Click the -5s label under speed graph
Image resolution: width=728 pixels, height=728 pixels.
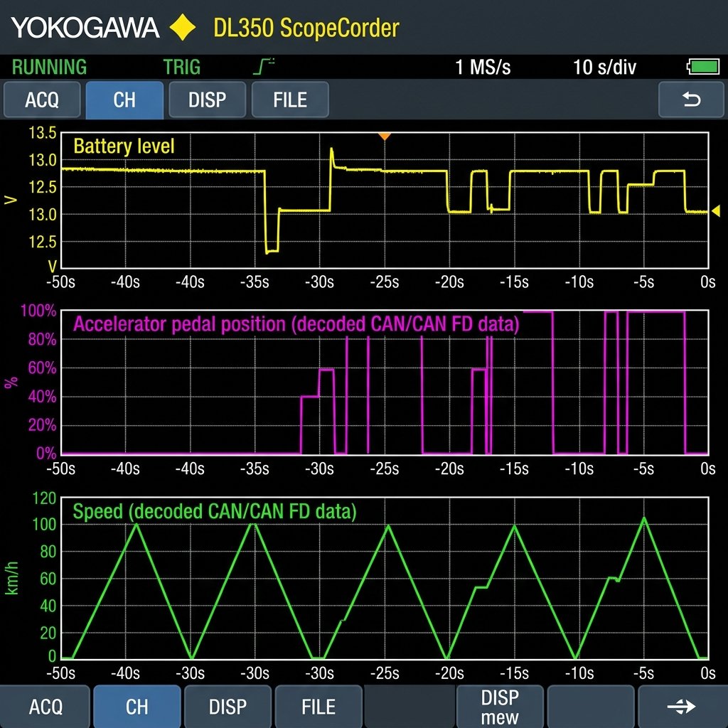(x=643, y=673)
